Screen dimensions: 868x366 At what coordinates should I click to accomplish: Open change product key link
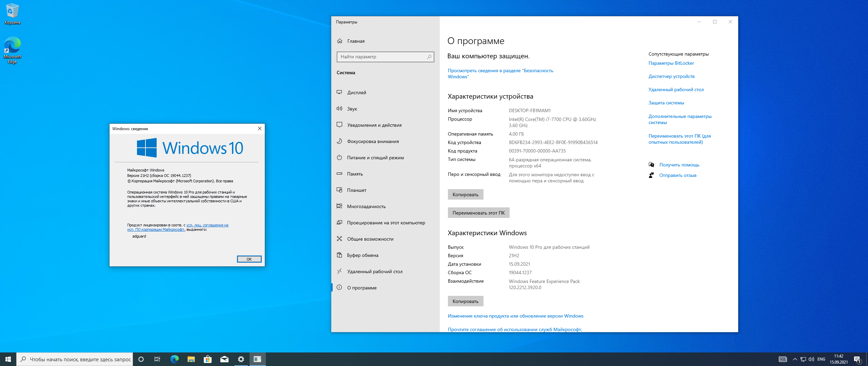(x=515, y=316)
